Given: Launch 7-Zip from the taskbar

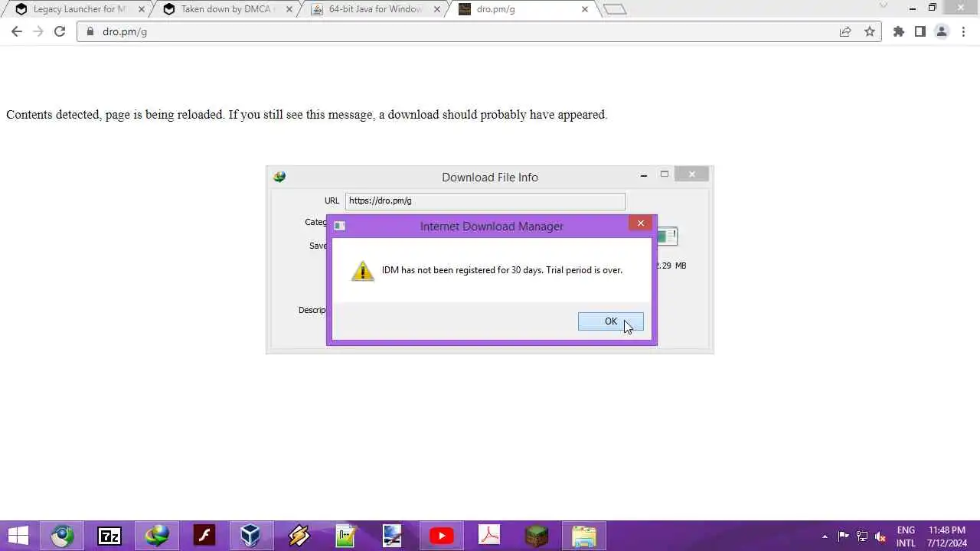Looking at the screenshot, I should [109, 536].
